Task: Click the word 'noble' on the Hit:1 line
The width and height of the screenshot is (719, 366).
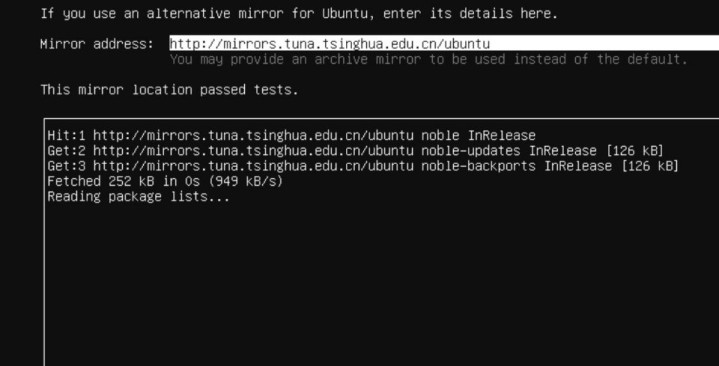Action: 440,135
